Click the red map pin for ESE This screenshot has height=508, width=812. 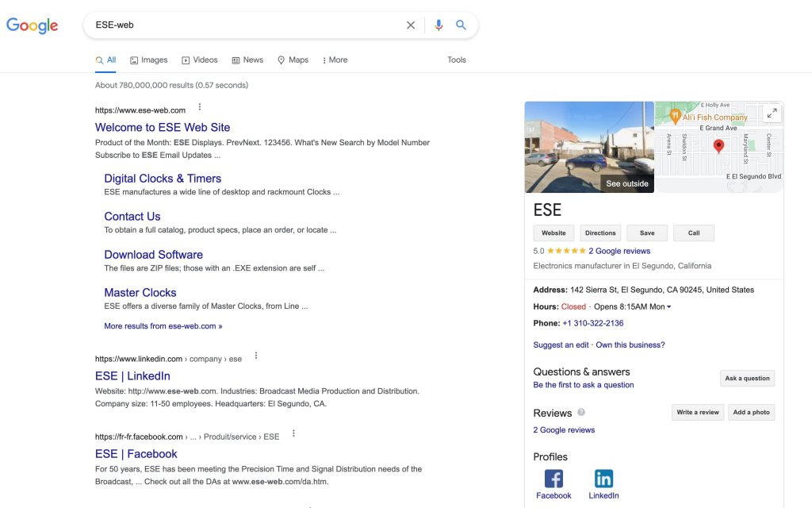tap(718, 146)
